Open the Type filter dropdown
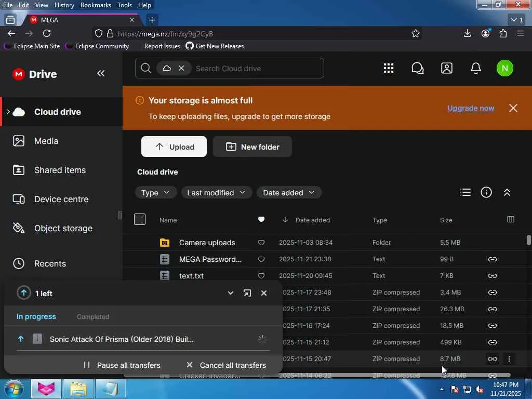The image size is (532, 399). click(x=155, y=192)
